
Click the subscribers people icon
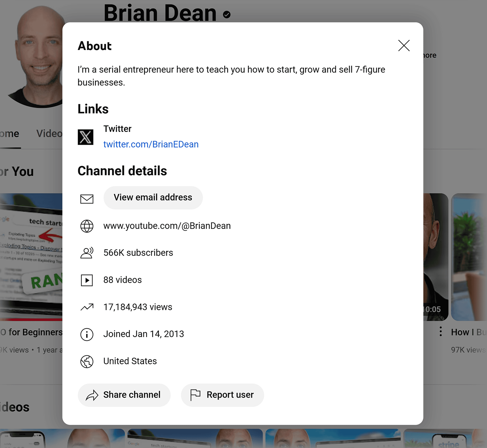tap(87, 253)
